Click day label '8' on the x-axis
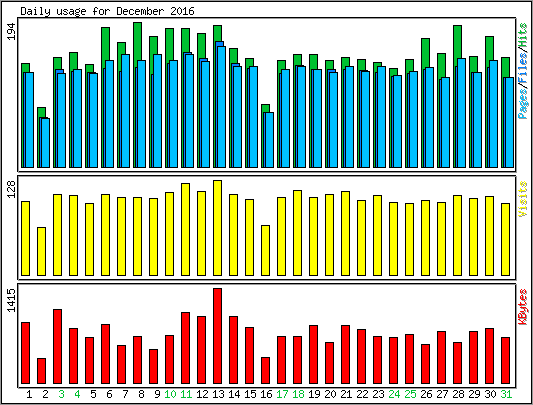 [x=141, y=394]
